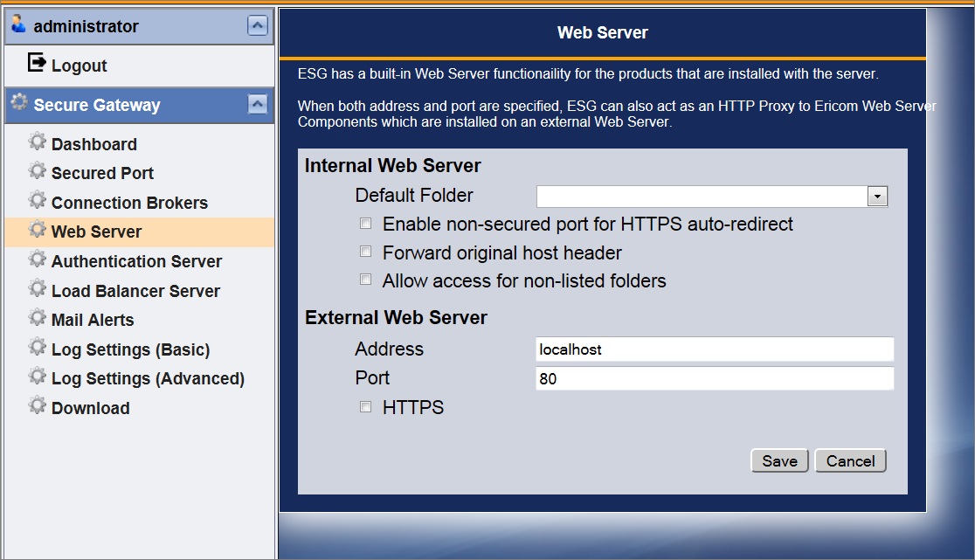Click the gear icon beside Connection Brokers

click(x=37, y=200)
